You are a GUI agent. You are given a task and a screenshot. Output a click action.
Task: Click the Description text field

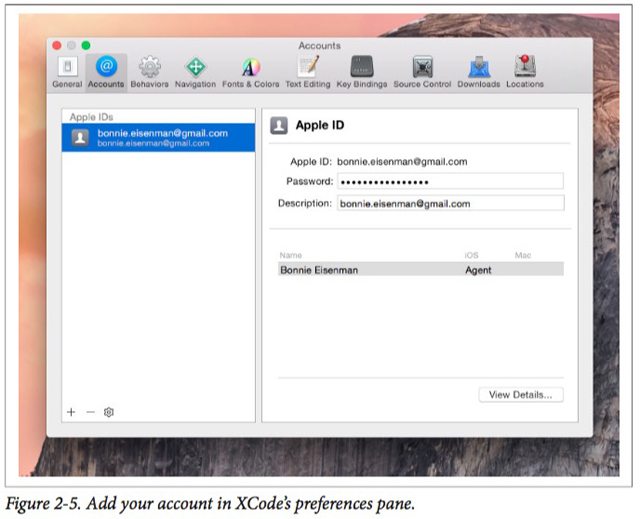[x=450, y=203]
